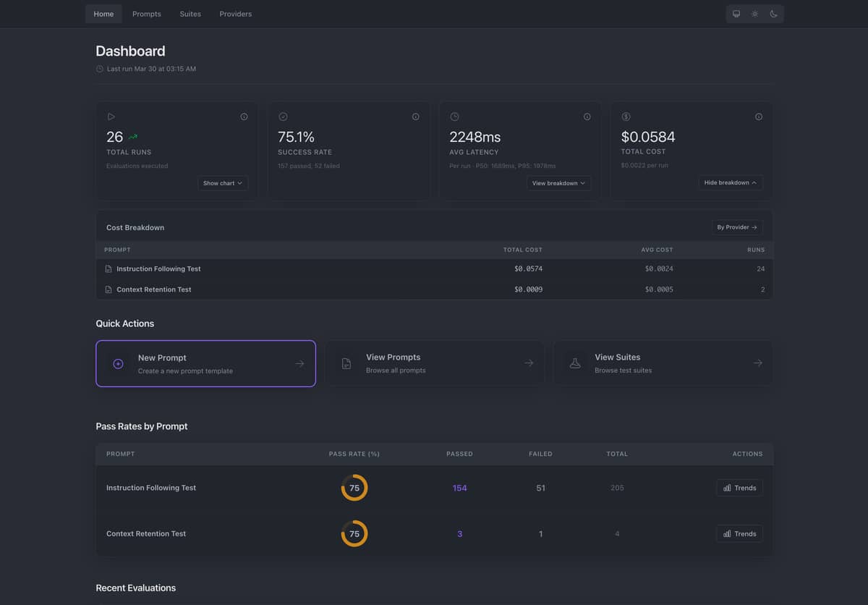
Task: Collapse cost details with Hide breakdown
Action: tap(730, 182)
